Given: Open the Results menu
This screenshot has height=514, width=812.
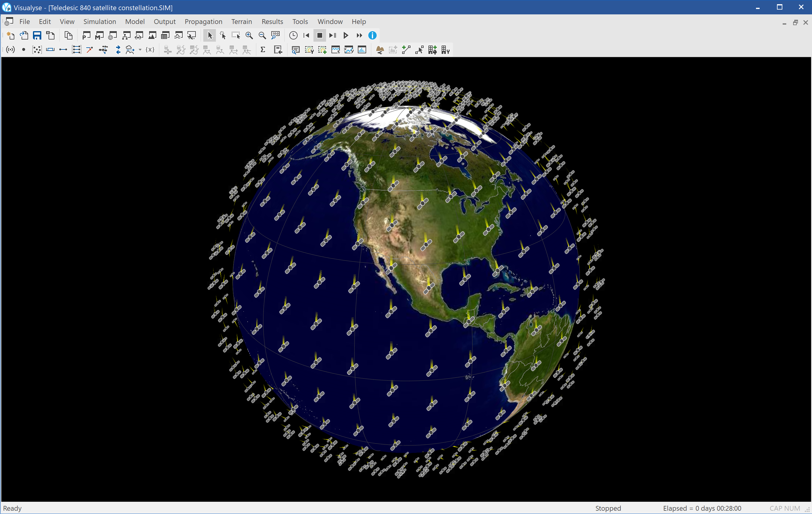Looking at the screenshot, I should coord(272,22).
